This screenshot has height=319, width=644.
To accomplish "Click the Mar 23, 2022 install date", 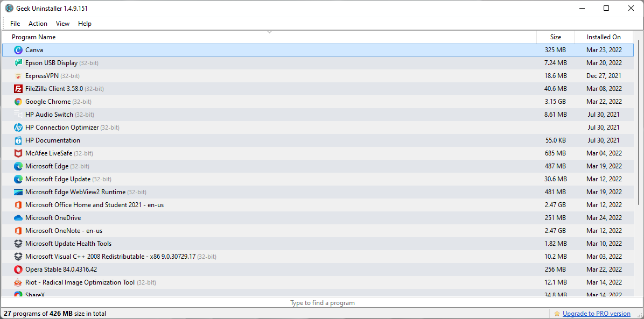I will coord(604,50).
